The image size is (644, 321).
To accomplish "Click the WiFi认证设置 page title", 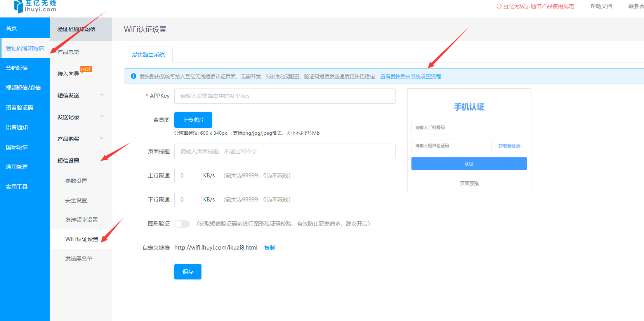I will (x=145, y=29).
